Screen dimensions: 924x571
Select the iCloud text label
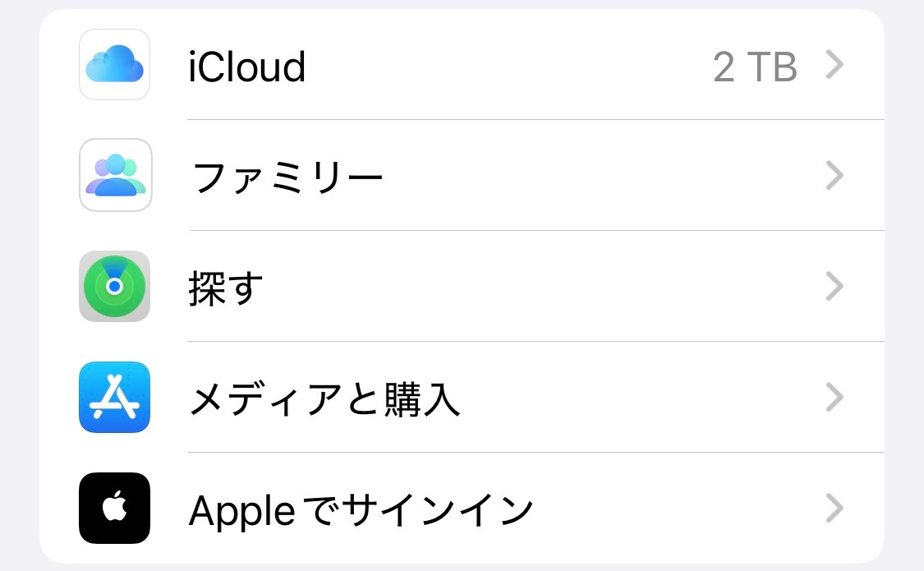tap(246, 67)
